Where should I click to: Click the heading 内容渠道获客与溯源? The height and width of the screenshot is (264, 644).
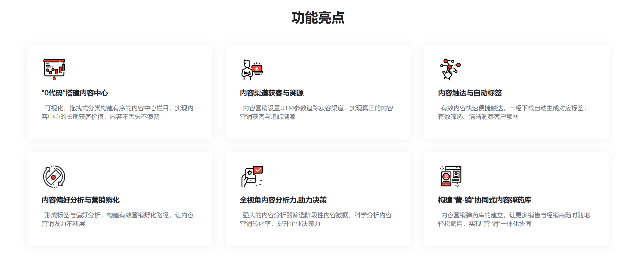click(272, 93)
